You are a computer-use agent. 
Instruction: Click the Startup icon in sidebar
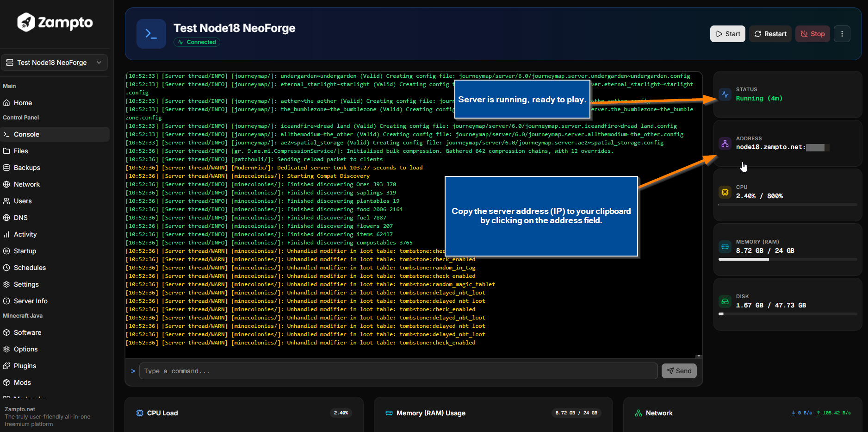pos(6,251)
